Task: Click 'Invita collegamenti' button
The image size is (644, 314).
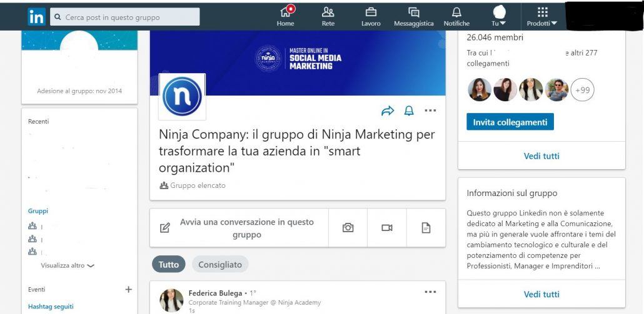Action: click(510, 122)
